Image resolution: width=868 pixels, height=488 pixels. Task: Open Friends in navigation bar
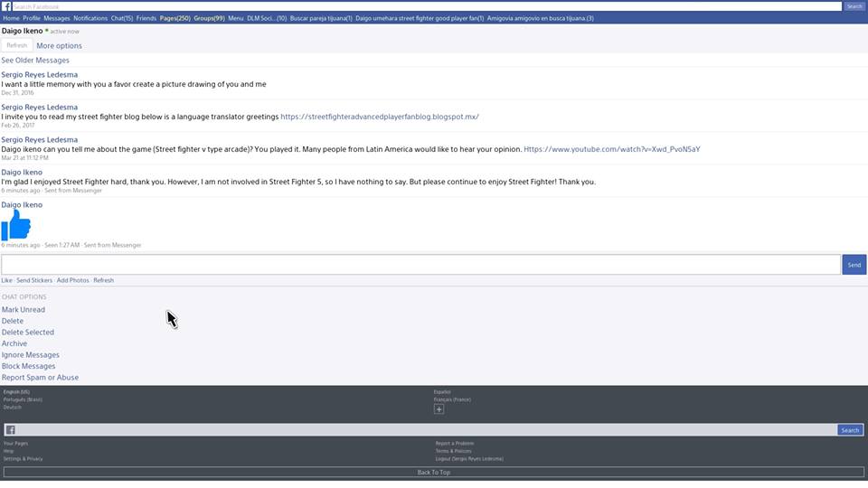(x=146, y=18)
